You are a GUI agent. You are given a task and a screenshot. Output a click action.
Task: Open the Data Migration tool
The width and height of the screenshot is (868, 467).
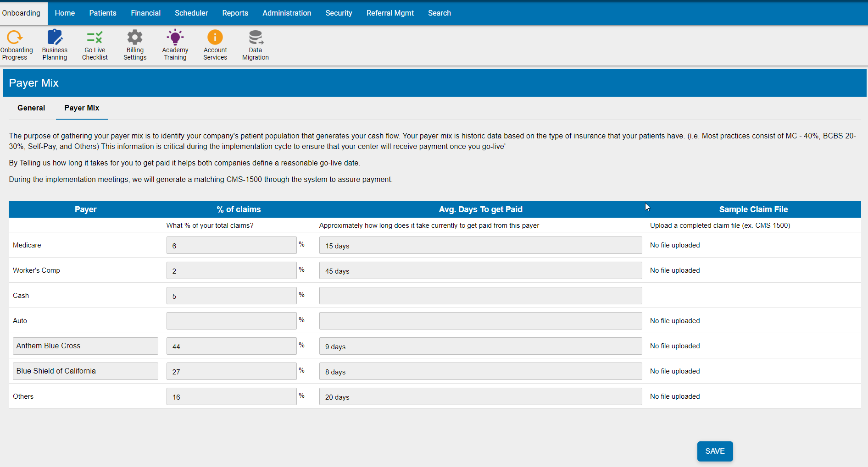256,44
